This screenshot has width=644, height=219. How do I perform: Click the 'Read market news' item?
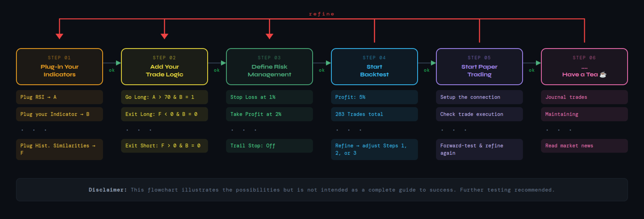584,146
